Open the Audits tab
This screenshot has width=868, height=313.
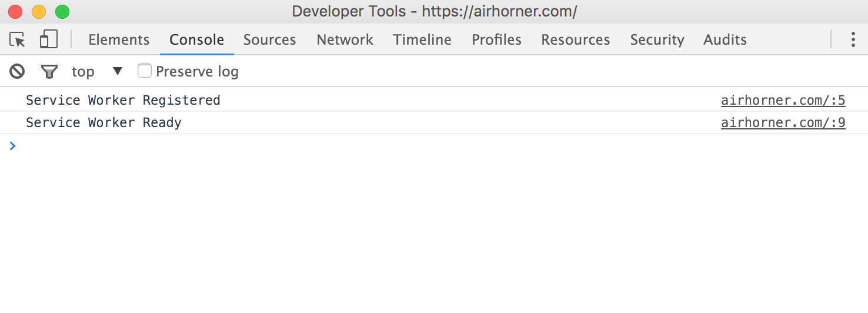725,40
